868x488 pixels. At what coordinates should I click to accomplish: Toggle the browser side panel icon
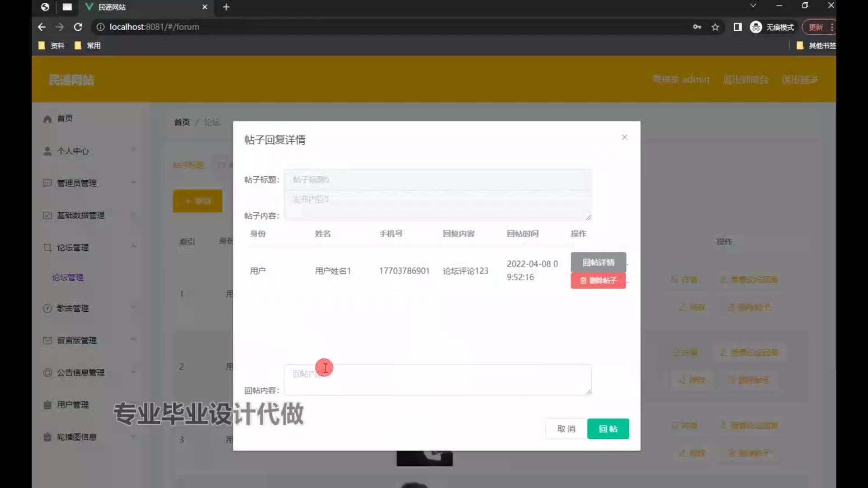[738, 27]
